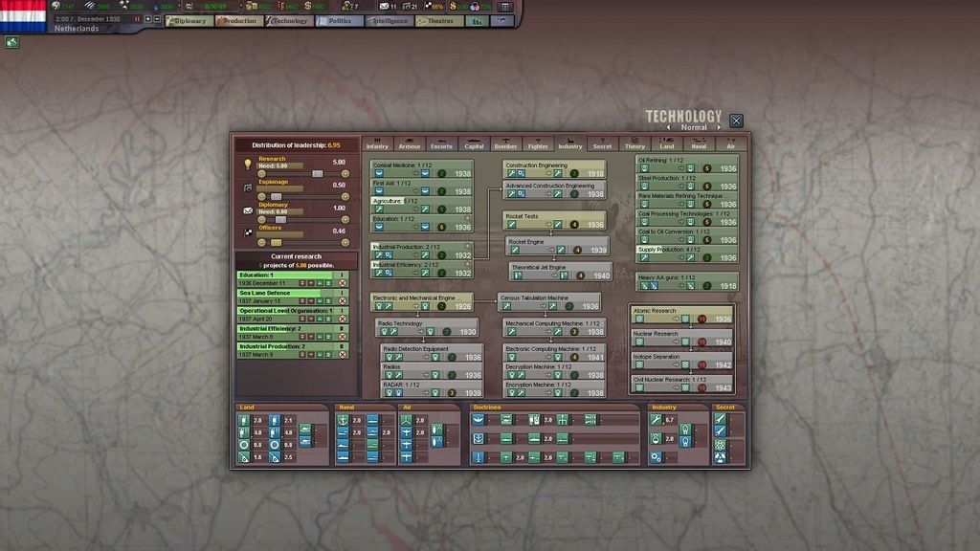980x551 pixels.
Task: Switch to the Bomber technology tab
Action: pos(505,144)
